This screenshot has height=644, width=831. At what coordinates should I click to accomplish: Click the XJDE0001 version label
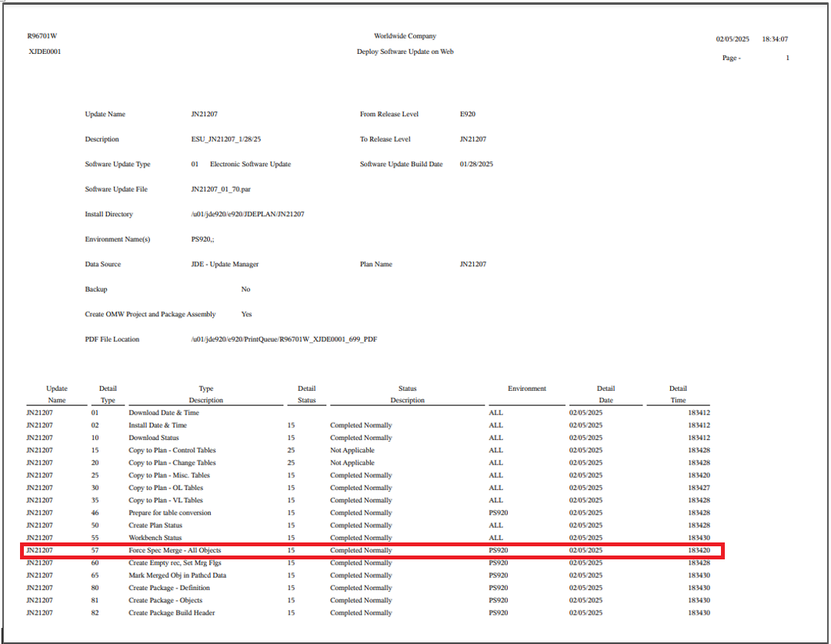tap(43, 52)
